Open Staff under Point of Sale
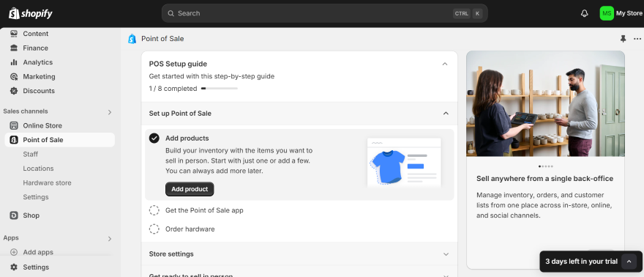 (x=31, y=154)
